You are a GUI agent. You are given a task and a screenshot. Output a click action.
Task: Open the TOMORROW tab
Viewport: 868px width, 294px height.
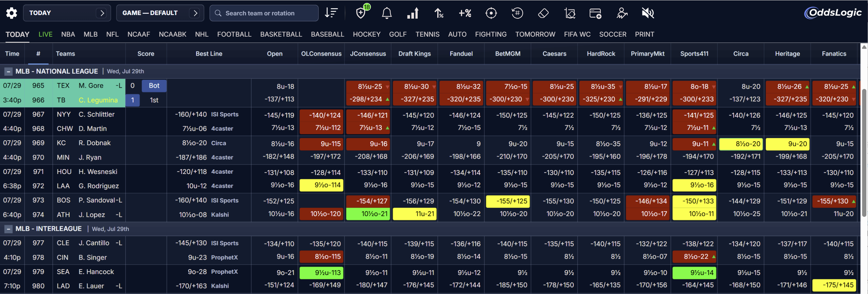coord(535,34)
